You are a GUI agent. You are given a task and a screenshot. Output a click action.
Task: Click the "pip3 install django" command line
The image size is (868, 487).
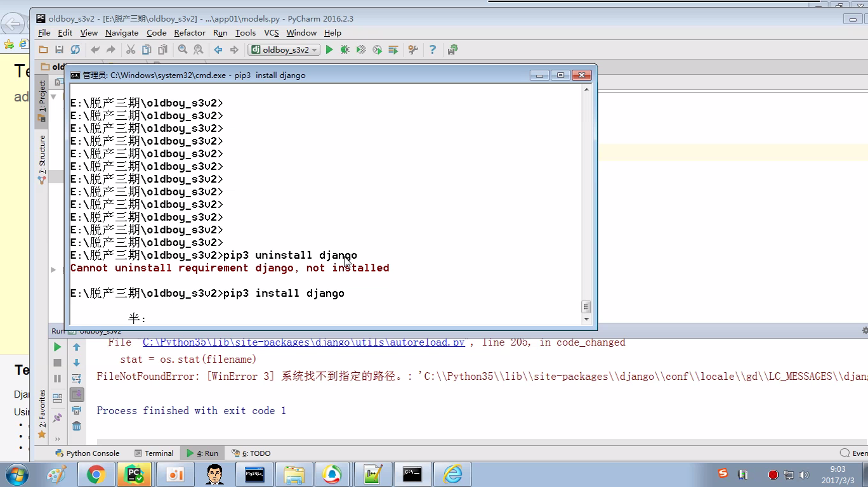coord(207,294)
